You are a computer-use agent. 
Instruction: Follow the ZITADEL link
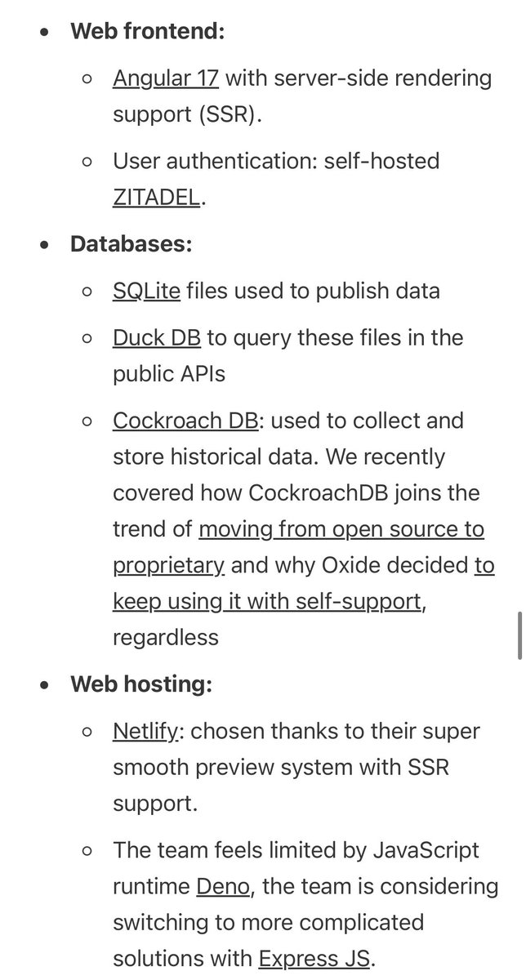[x=155, y=196]
